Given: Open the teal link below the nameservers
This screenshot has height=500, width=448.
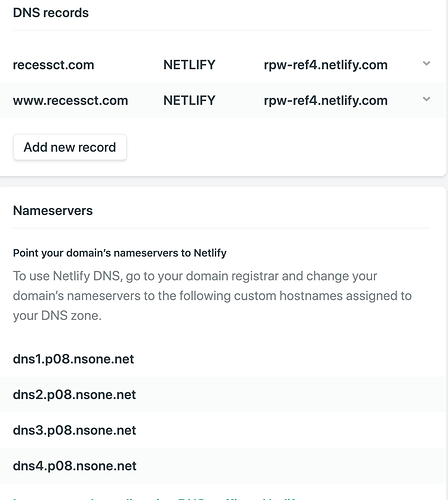Looking at the screenshot, I should (155, 498).
